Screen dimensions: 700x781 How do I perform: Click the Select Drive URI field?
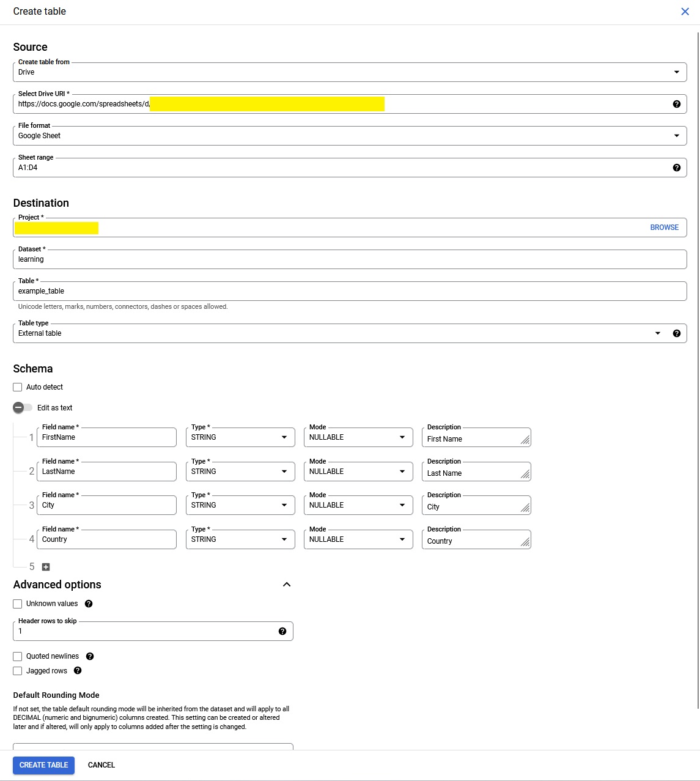click(350, 104)
